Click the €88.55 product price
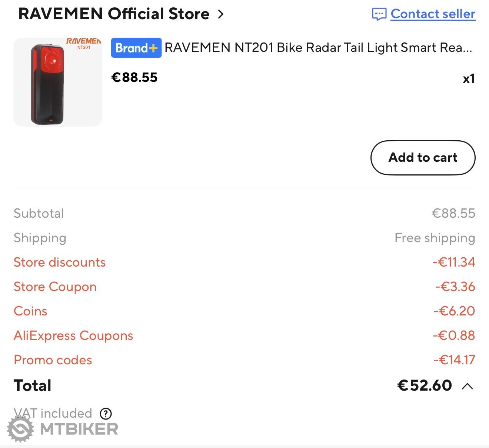Viewport: 489px width, 448px height. (134, 77)
